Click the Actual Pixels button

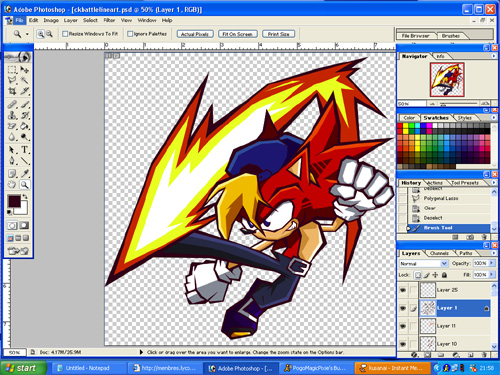coord(195,34)
